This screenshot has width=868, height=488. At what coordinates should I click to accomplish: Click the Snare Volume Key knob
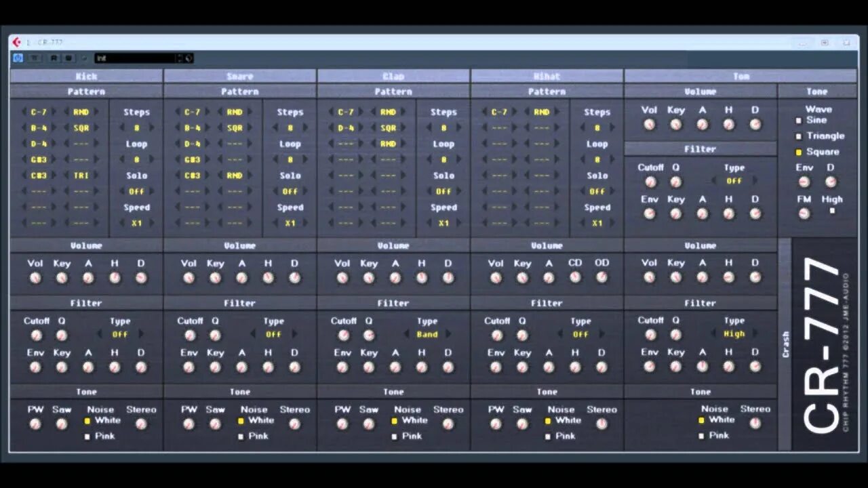pyautogui.click(x=215, y=278)
